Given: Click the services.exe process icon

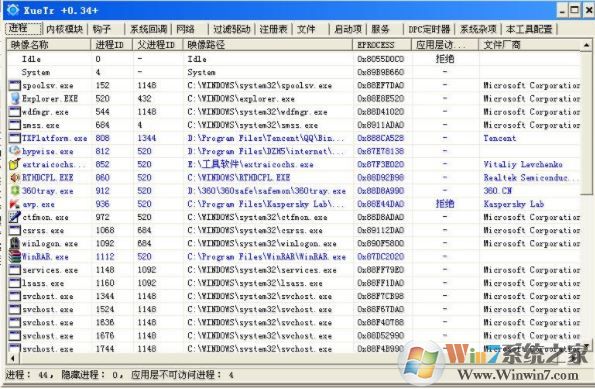Looking at the screenshot, I should click(15, 270).
